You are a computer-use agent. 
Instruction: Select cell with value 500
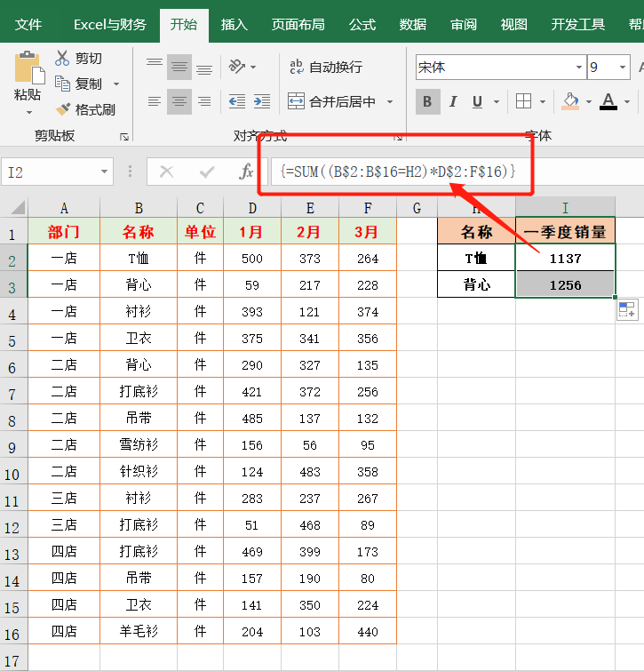tap(252, 258)
